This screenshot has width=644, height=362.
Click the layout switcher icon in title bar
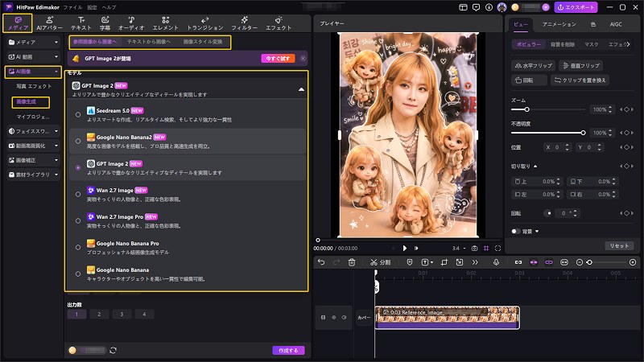point(464,7)
